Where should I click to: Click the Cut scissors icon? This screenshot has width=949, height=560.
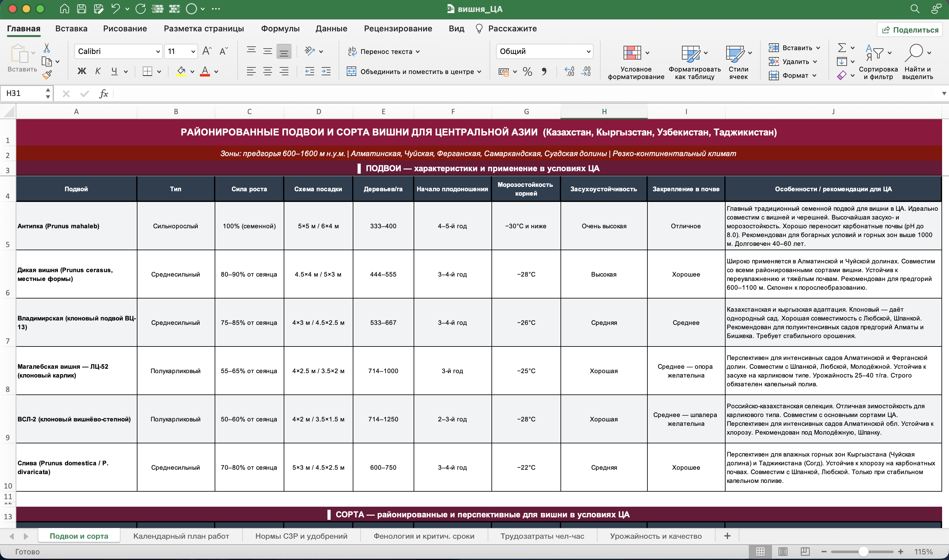pyautogui.click(x=47, y=48)
